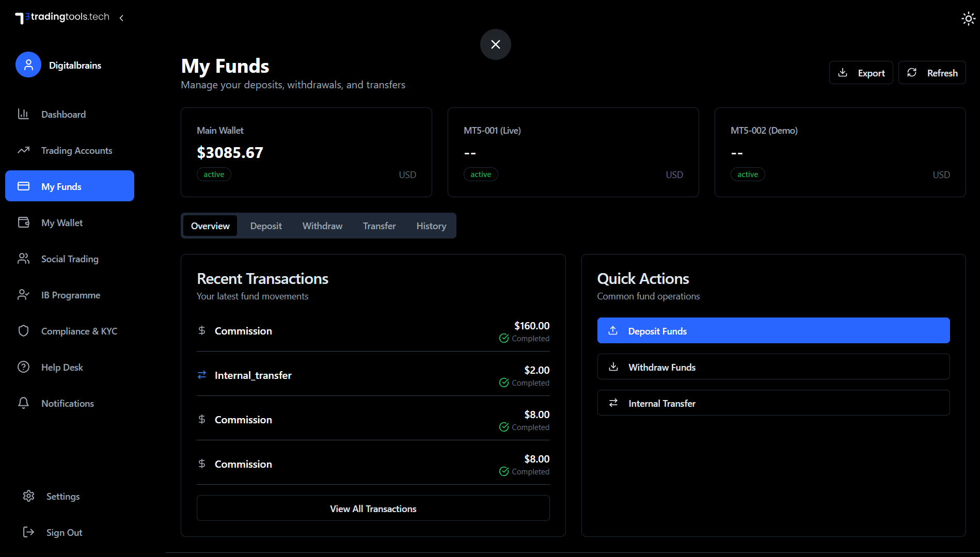Click the Notifications bell icon
Image resolution: width=980 pixels, height=557 pixels.
[24, 403]
